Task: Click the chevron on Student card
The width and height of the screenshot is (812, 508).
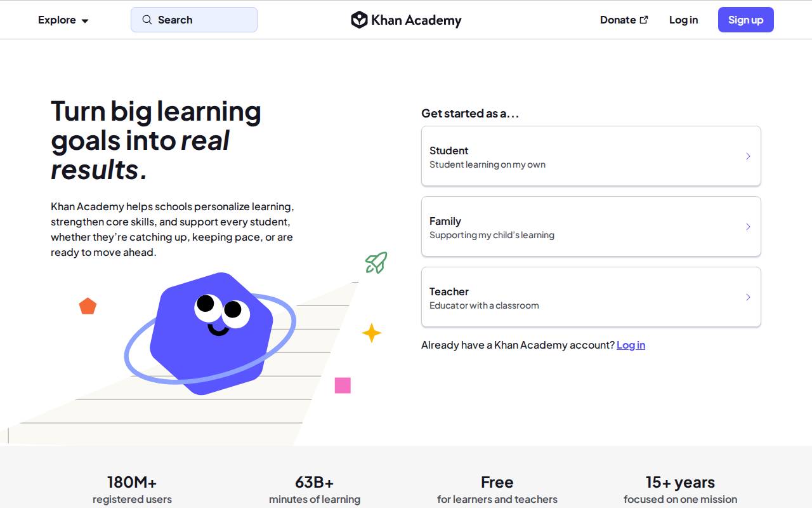Action: pos(748,156)
